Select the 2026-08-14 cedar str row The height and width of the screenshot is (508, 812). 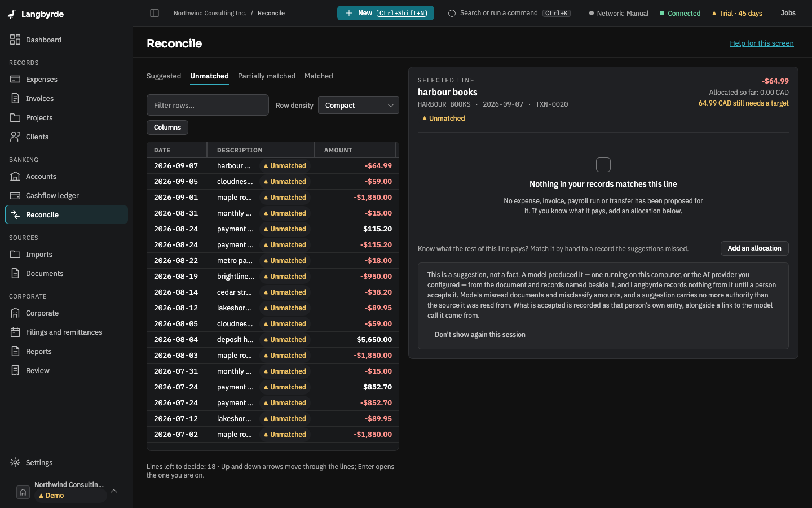tap(273, 292)
